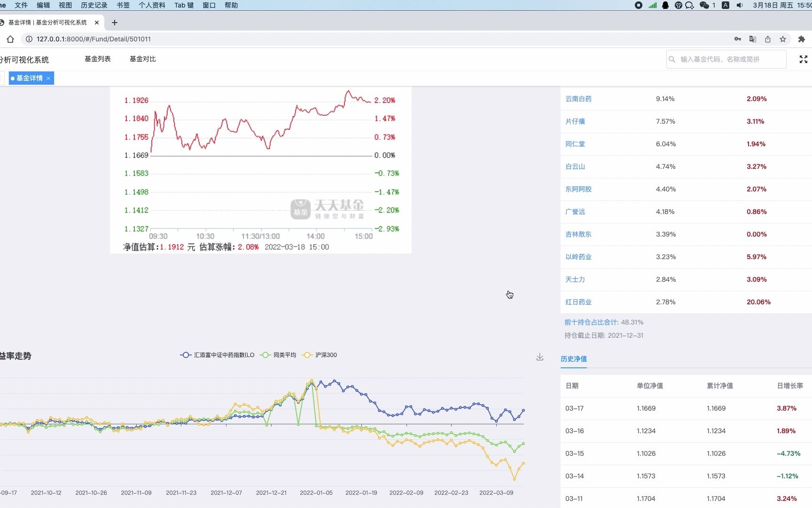Click the -4.73% daily growth value

click(x=789, y=453)
